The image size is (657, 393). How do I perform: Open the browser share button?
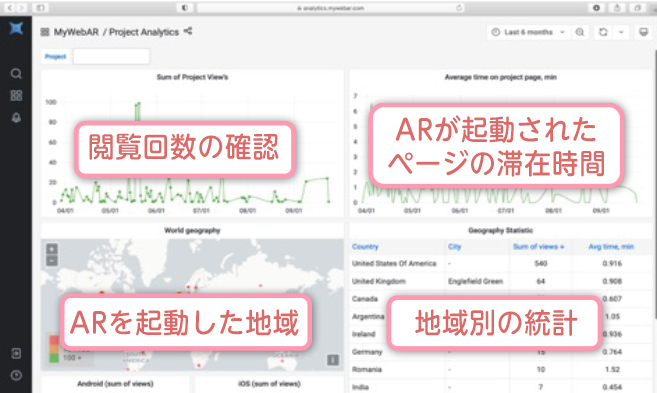click(617, 8)
